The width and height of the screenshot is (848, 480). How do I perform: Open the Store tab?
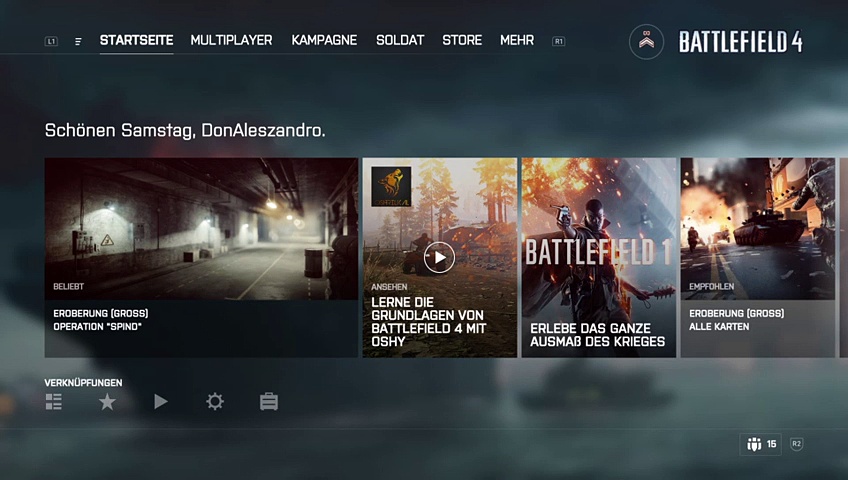tap(462, 41)
